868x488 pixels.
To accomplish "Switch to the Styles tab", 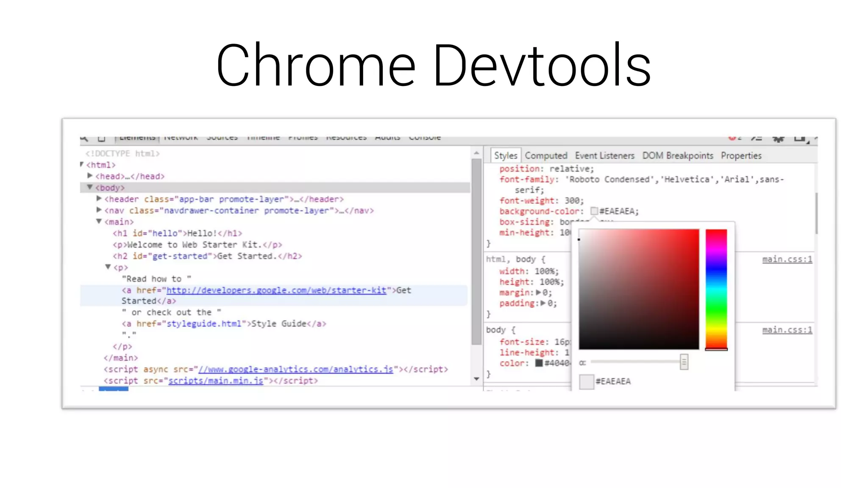I will [506, 155].
